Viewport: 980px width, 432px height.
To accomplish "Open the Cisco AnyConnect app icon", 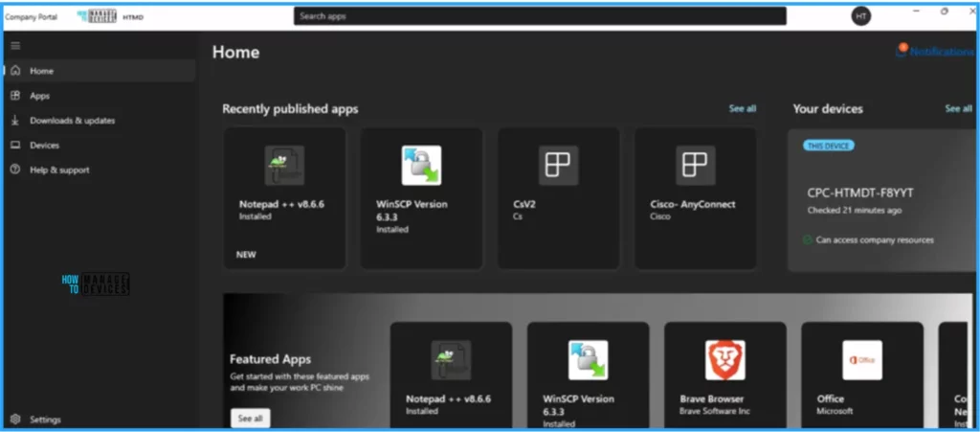I will tap(695, 166).
